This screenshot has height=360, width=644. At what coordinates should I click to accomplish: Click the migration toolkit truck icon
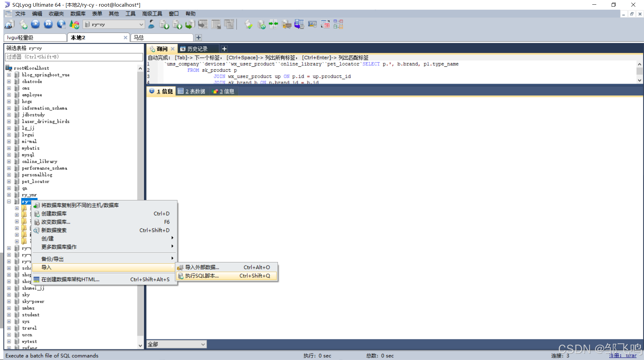click(x=286, y=24)
